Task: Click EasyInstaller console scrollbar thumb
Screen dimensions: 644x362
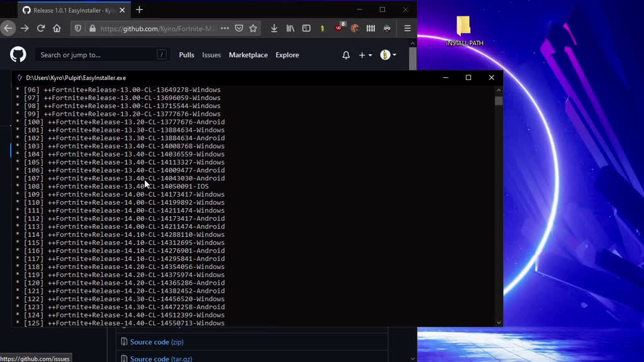Action: tap(499, 101)
